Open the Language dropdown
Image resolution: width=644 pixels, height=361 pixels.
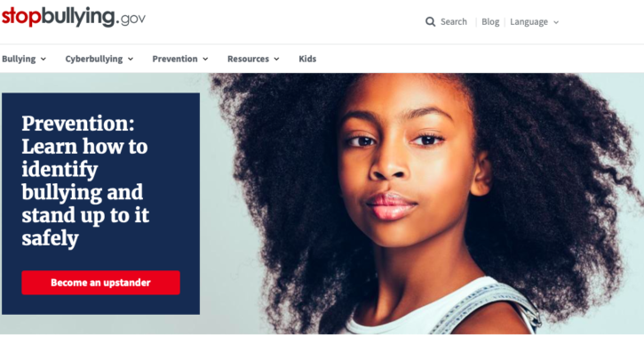click(x=535, y=22)
